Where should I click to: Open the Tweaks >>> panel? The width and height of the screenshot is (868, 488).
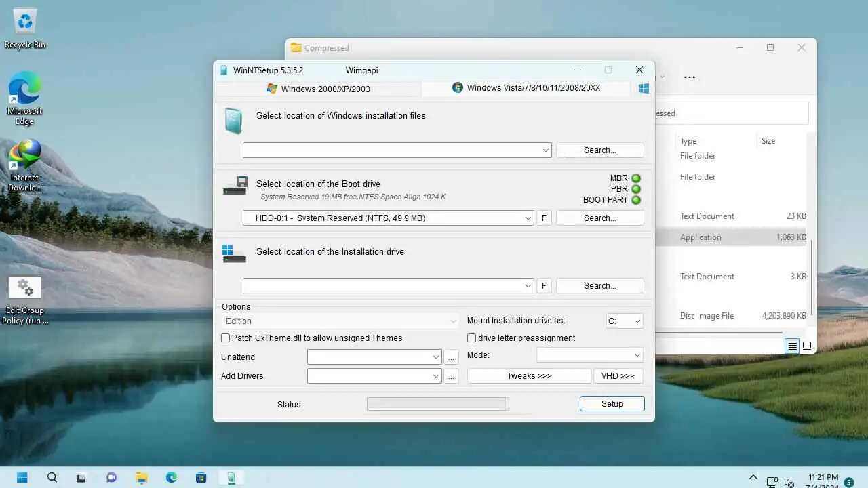point(530,375)
